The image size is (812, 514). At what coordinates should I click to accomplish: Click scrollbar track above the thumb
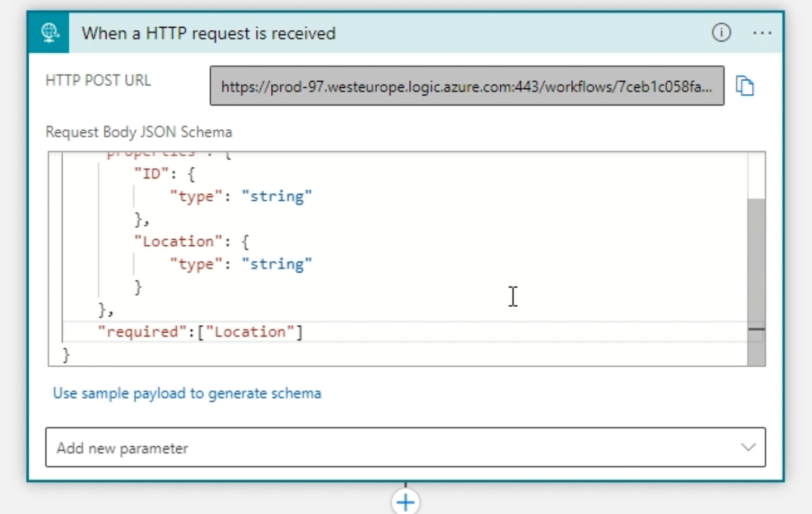[756, 176]
